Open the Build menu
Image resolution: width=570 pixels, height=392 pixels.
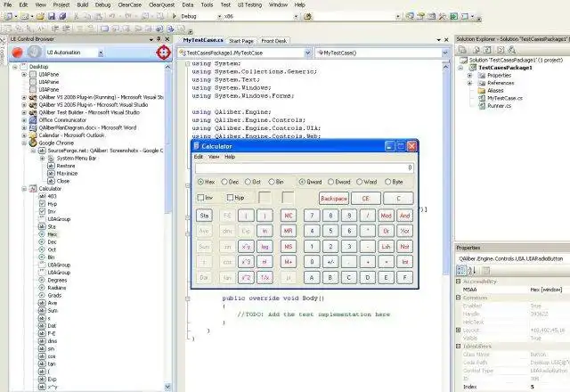tap(83, 4)
